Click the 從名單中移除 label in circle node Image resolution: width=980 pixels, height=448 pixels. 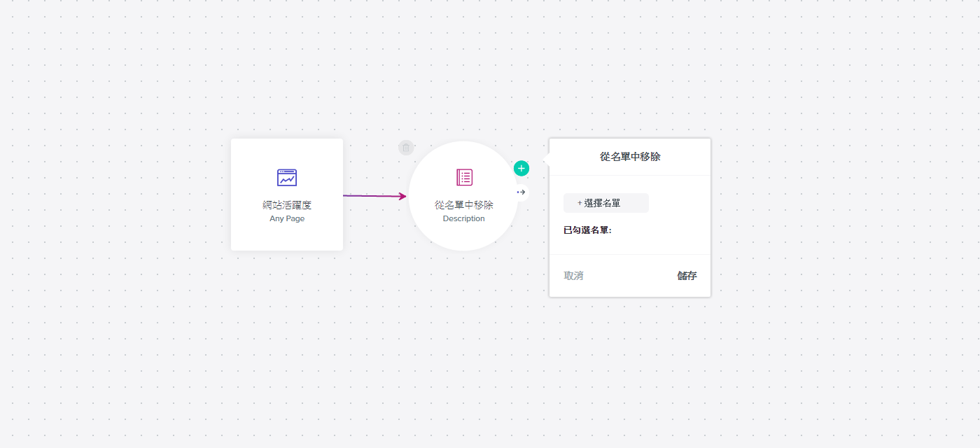463,205
